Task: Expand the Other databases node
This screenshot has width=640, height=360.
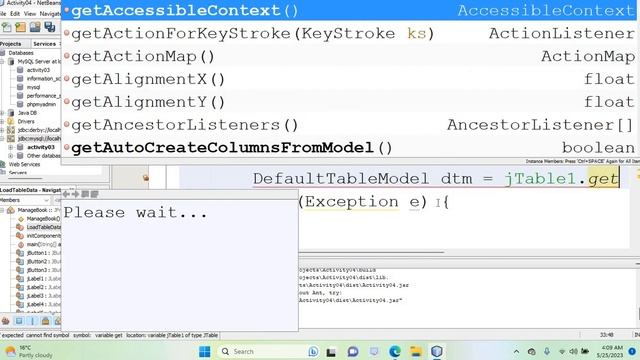Action: pos(11,156)
